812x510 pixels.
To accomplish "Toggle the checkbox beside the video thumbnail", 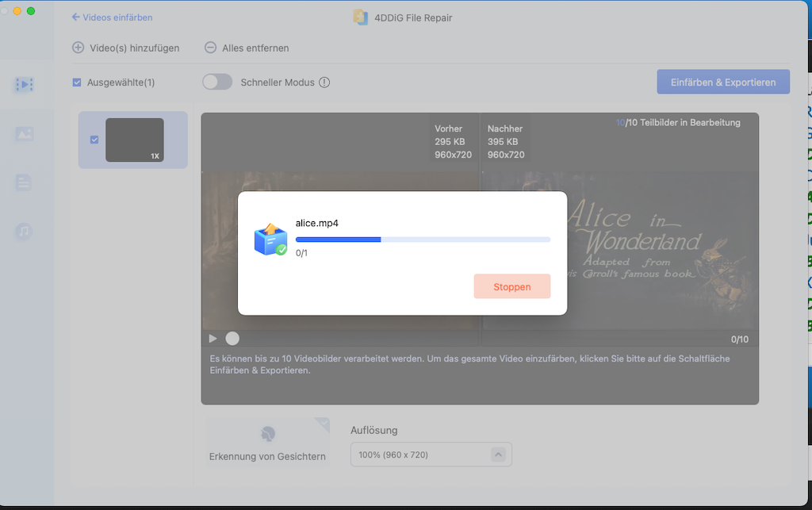I will (94, 140).
